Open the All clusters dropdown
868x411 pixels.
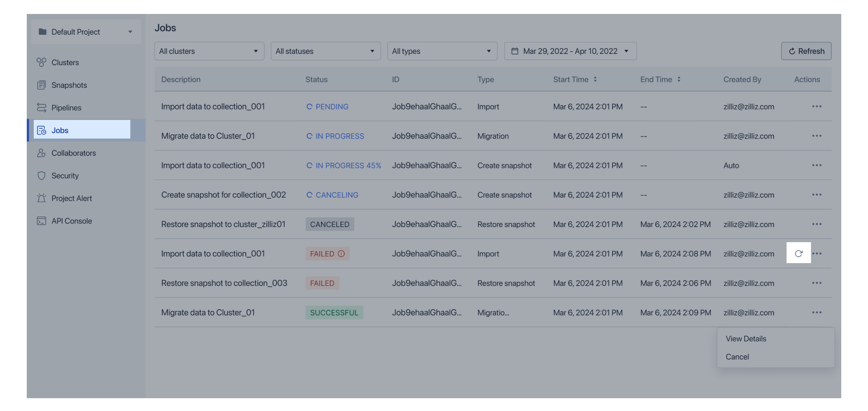point(209,51)
